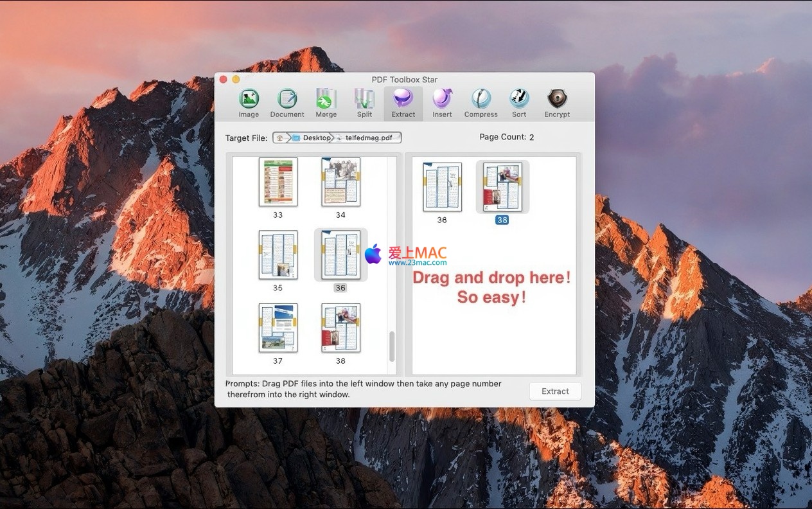This screenshot has height=509, width=812.
Task: Select the Encrypt tool icon
Action: [x=557, y=103]
